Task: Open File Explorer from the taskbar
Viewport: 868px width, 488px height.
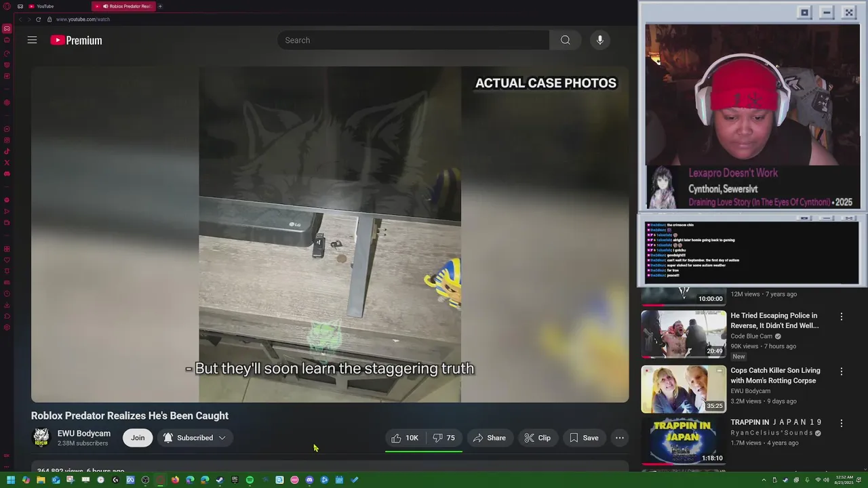Action: pyautogui.click(x=41, y=480)
